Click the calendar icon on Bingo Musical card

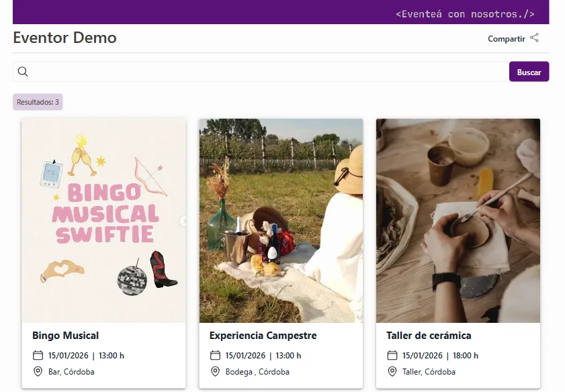tap(38, 355)
